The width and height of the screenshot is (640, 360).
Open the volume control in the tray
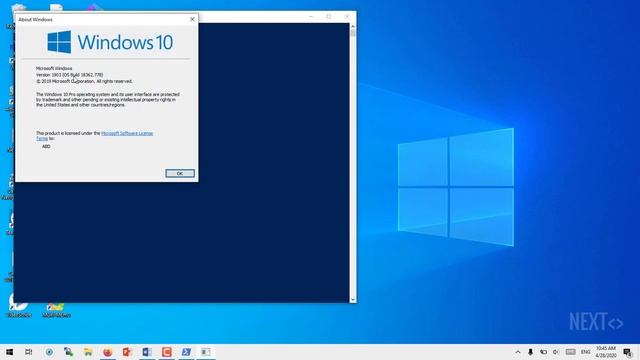point(556,352)
